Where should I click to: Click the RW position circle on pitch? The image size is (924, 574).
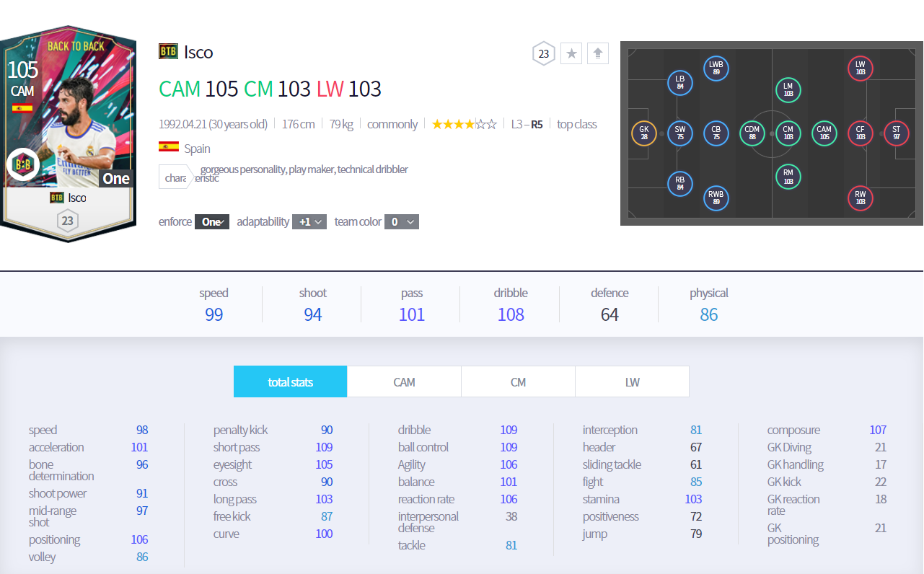click(860, 198)
